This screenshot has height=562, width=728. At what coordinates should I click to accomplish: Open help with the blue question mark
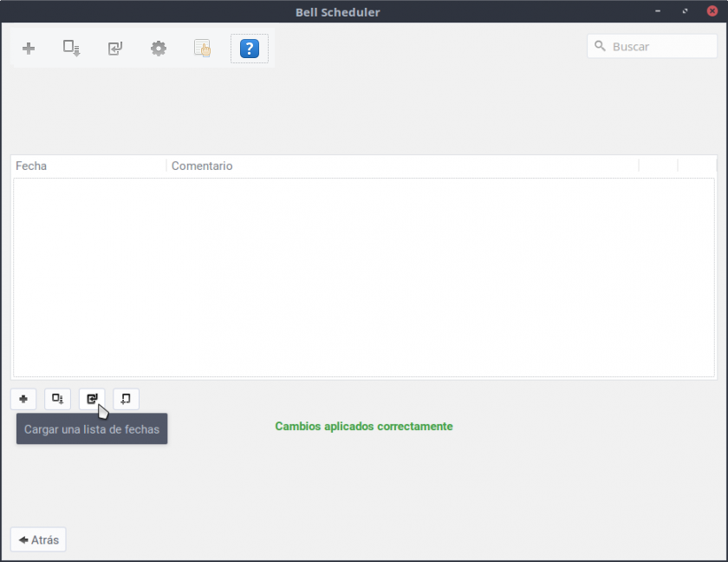249,49
